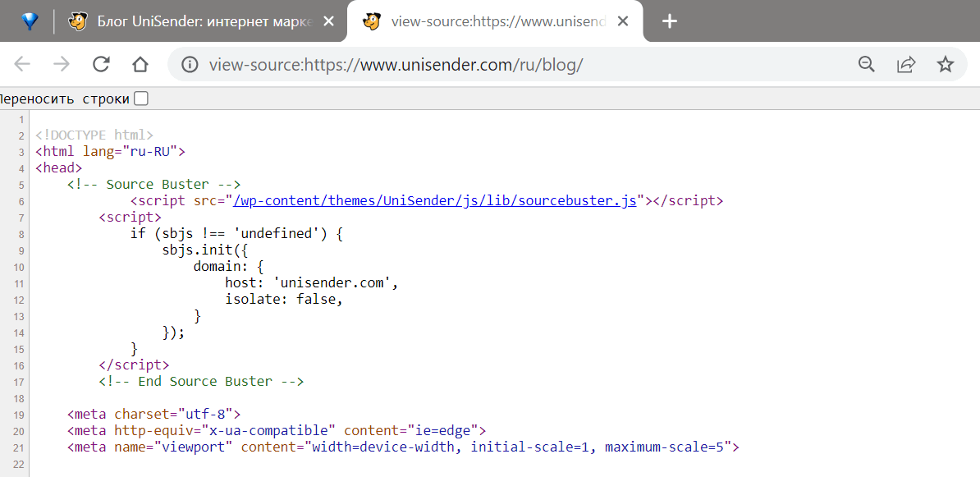980x477 pixels.
Task: Click the meta viewport line
Action: point(403,447)
